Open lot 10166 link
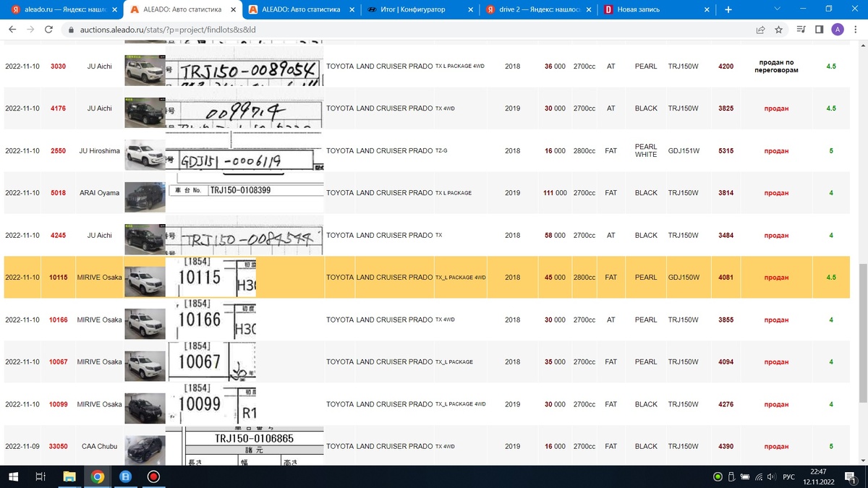Image resolution: width=868 pixels, height=488 pixels. [x=58, y=320]
